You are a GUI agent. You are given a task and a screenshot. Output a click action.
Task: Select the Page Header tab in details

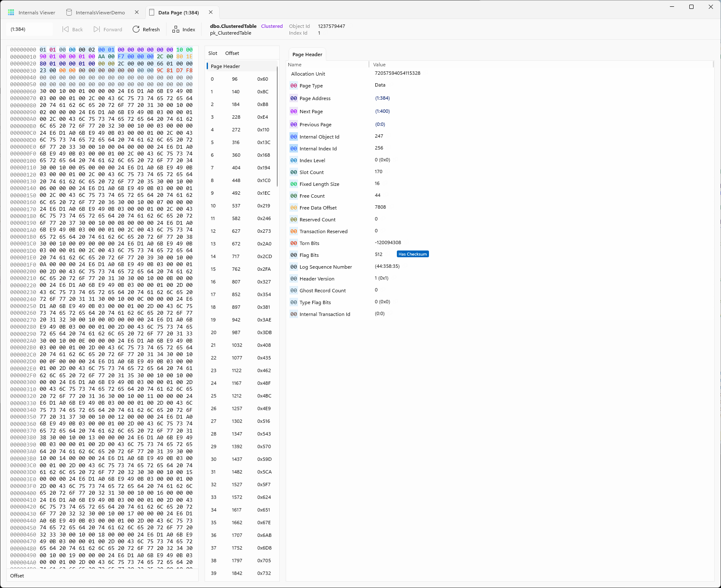coord(307,54)
